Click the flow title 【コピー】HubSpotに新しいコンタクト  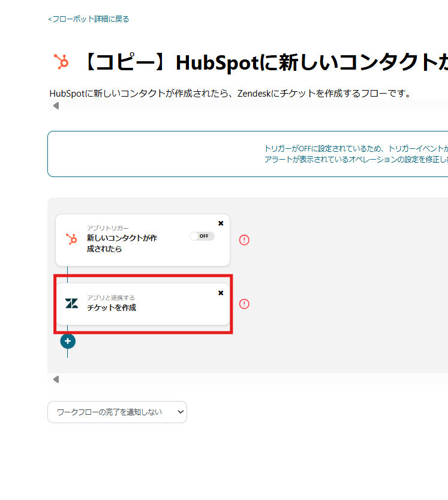pyautogui.click(x=264, y=62)
